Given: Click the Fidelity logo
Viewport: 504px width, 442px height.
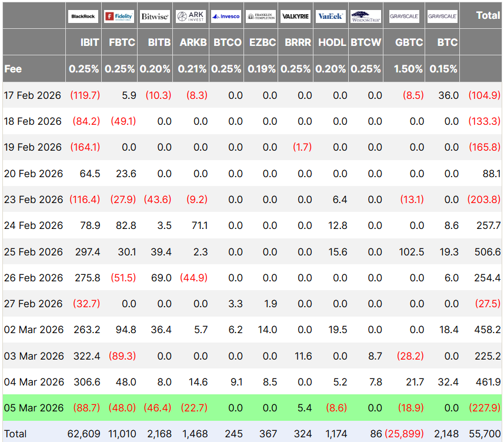Looking at the screenshot, I should (x=119, y=16).
